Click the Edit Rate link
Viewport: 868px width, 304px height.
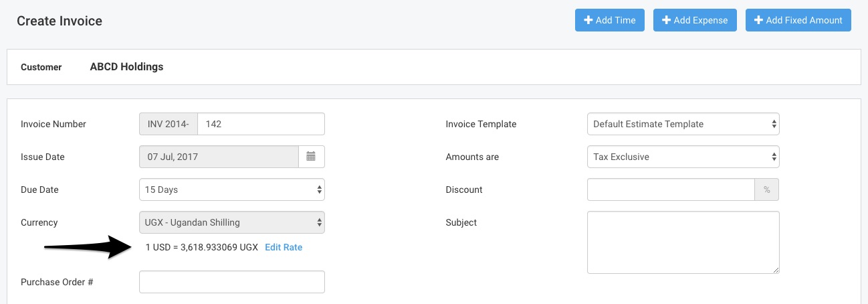pos(284,247)
